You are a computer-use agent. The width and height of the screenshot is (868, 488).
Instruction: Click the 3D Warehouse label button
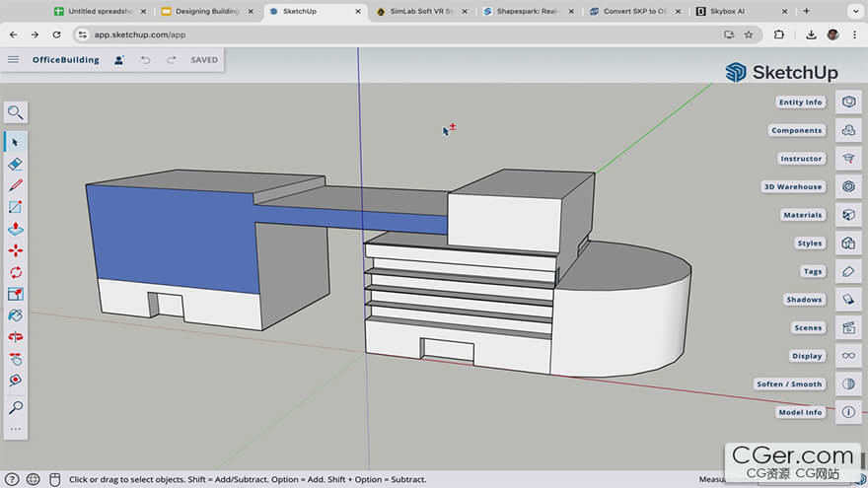792,186
